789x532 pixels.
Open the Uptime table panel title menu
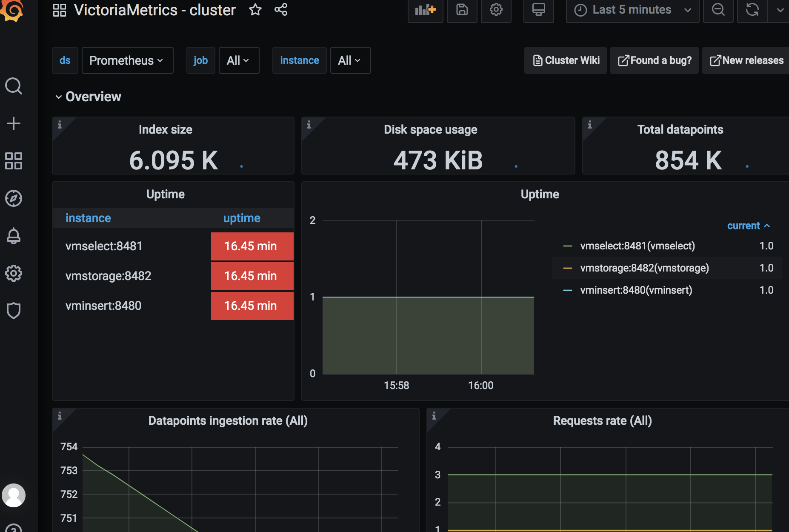166,194
